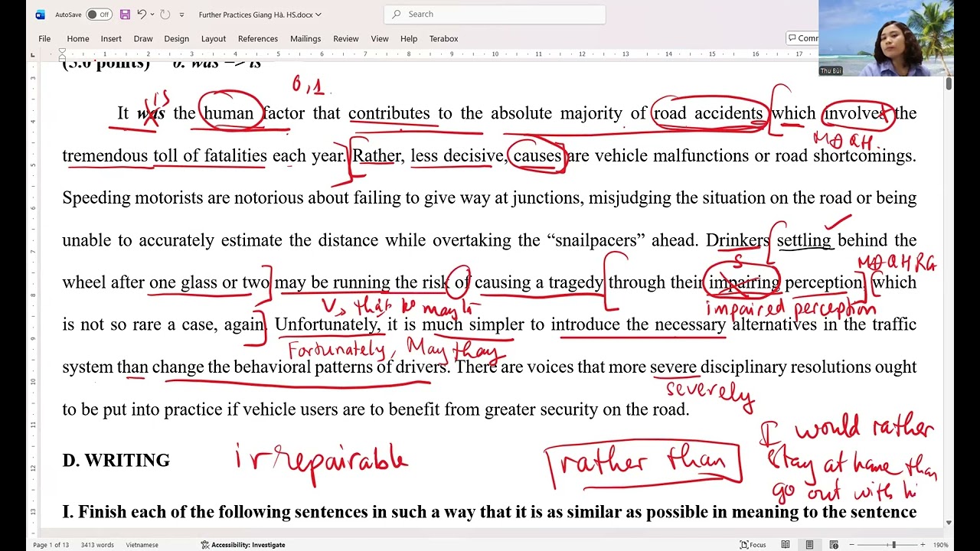Click the vertical scrollbar thumb
The image size is (980, 551).
[949, 84]
